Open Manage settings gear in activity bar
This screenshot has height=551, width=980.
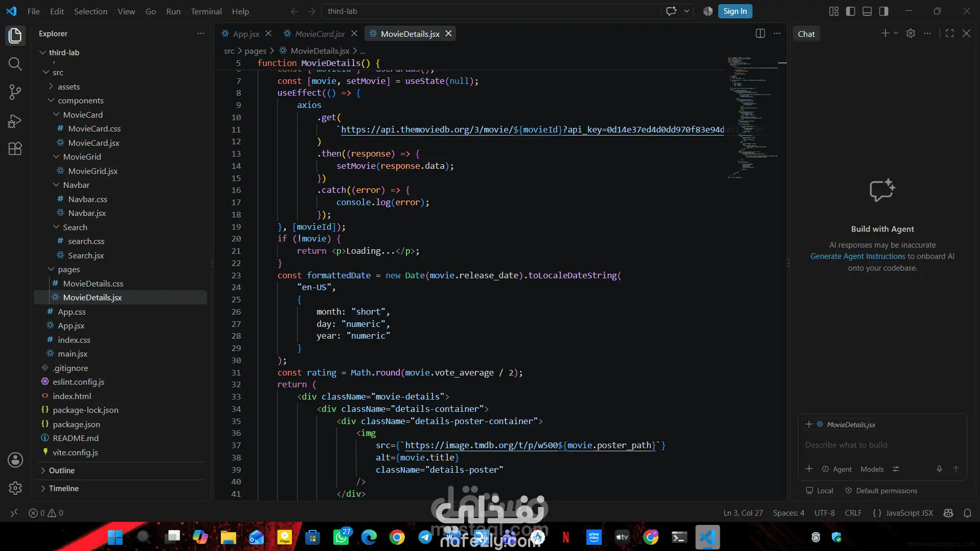pos(15,488)
